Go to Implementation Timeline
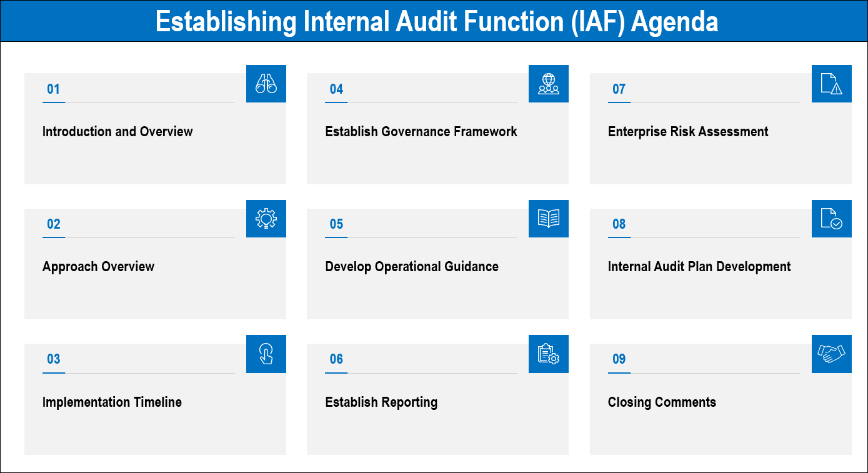The image size is (868, 473). pyautogui.click(x=112, y=402)
